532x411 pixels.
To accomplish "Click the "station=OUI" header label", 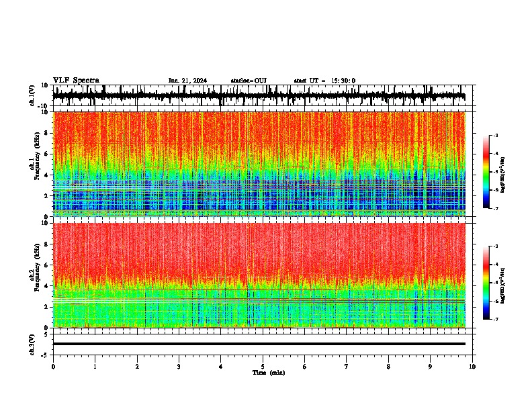I will (x=249, y=81).
